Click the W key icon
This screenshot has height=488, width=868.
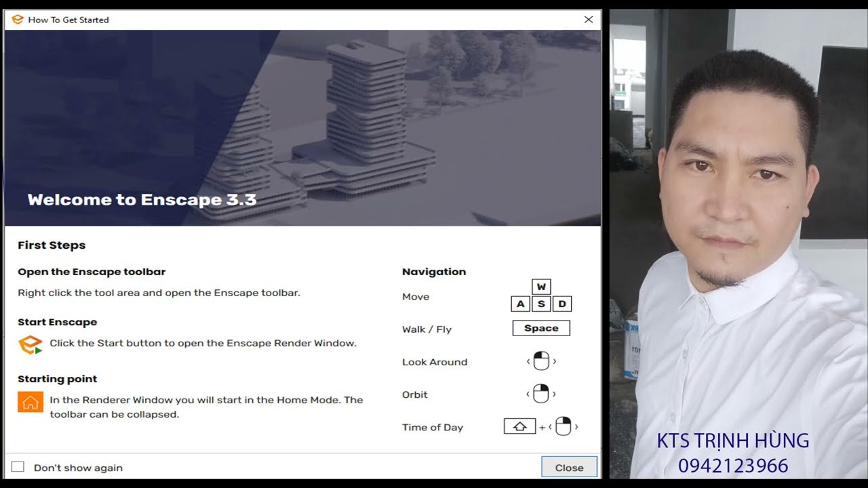(541, 287)
